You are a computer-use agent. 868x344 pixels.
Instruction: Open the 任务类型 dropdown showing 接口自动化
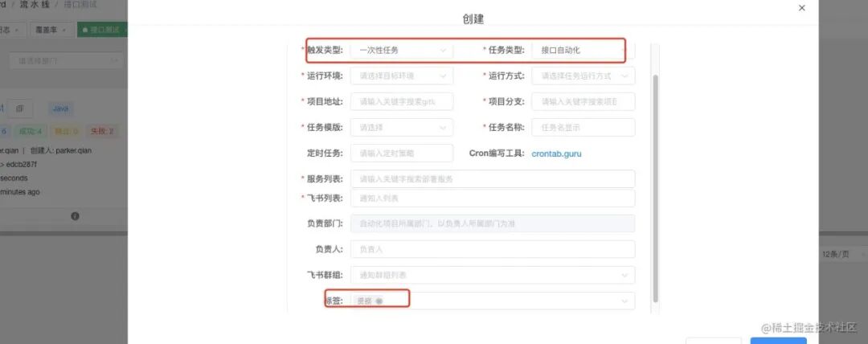(583, 50)
